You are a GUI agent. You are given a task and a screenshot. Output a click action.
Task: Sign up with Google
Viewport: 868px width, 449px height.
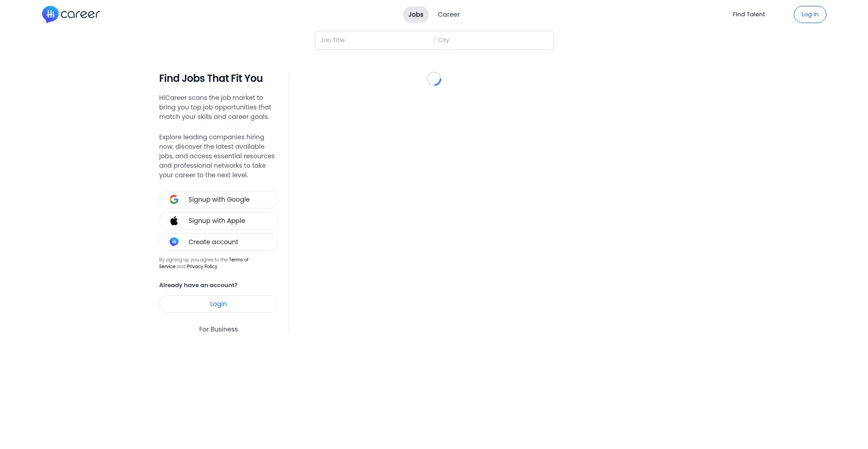pyautogui.click(x=218, y=199)
